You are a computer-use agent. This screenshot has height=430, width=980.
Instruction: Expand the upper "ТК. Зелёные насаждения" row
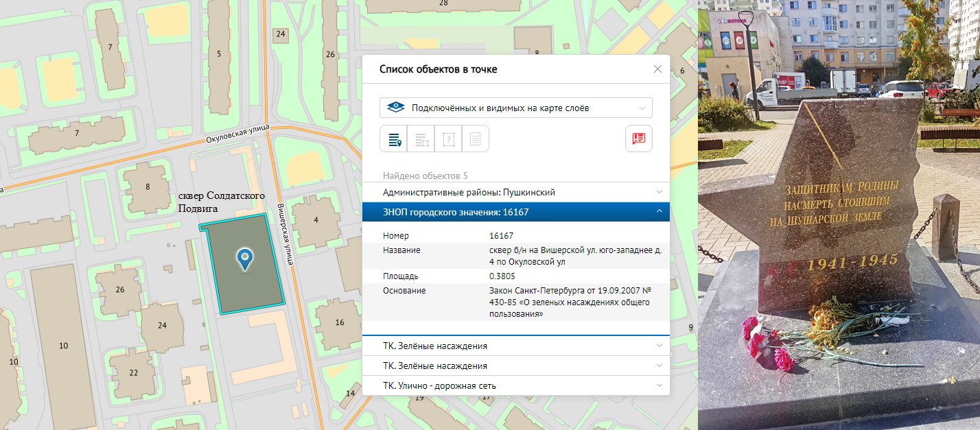(x=515, y=346)
